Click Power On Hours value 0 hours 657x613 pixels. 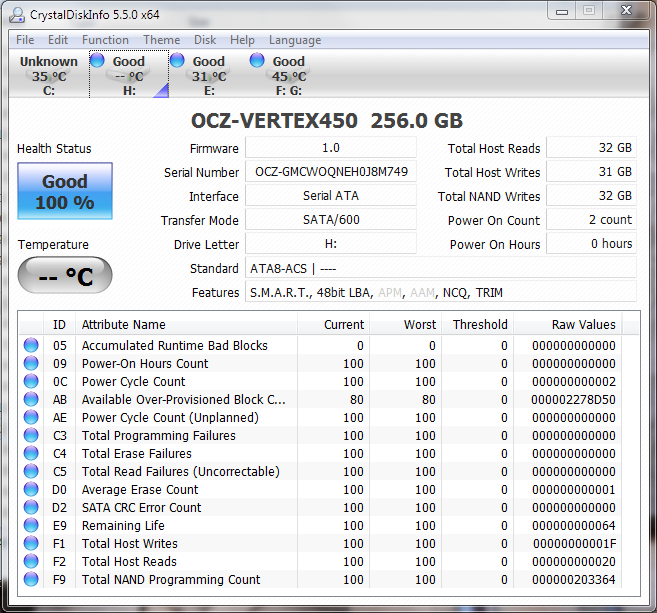pyautogui.click(x=591, y=243)
